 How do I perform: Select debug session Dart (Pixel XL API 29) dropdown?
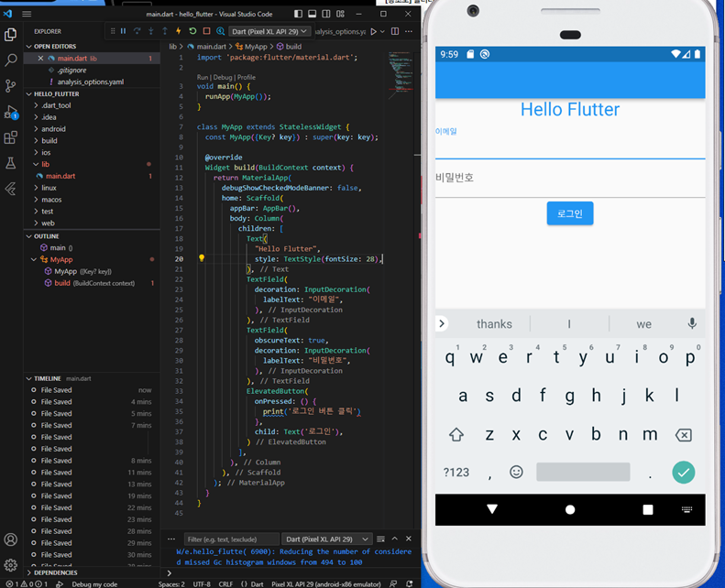click(x=269, y=31)
